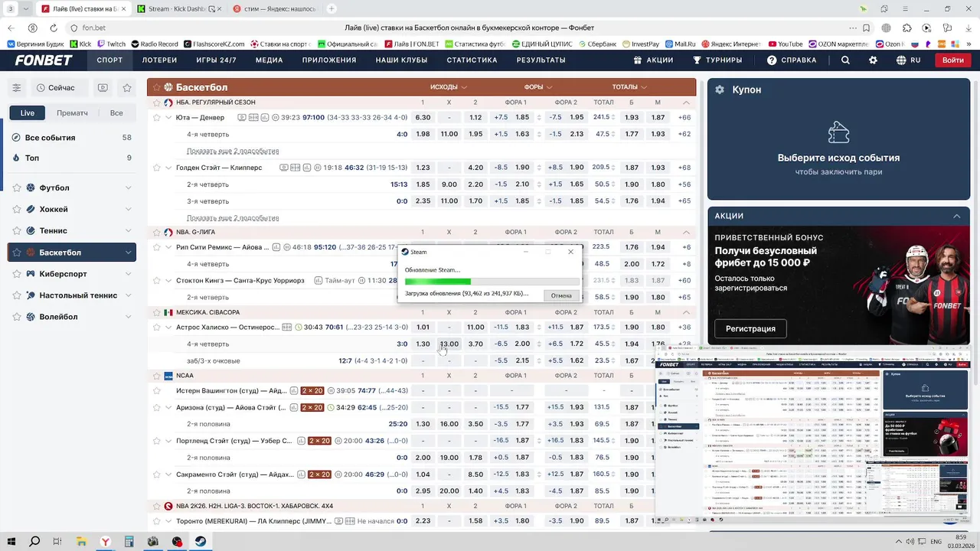This screenshot has height=551, width=980.
Task: Collapse the Аризона (студ) match chevron
Action: point(168,407)
